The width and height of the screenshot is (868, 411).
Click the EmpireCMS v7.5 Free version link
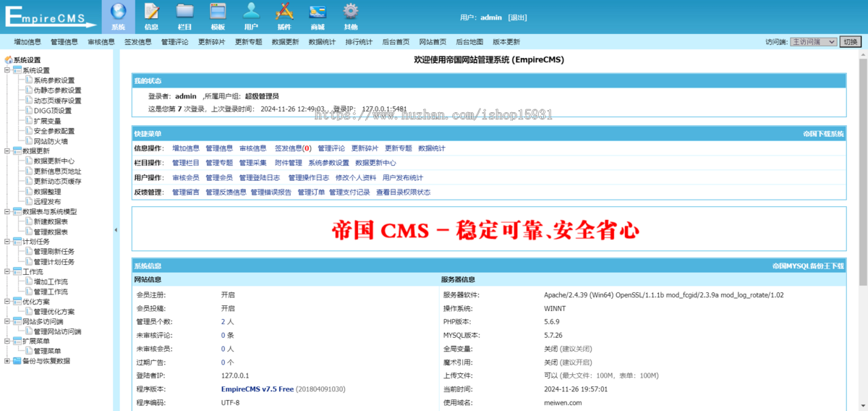[258, 389]
